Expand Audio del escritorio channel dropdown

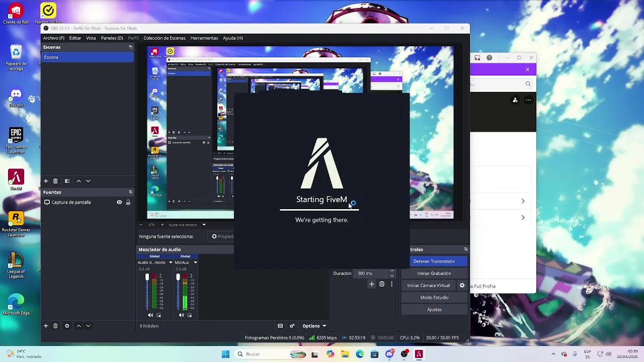point(170,262)
